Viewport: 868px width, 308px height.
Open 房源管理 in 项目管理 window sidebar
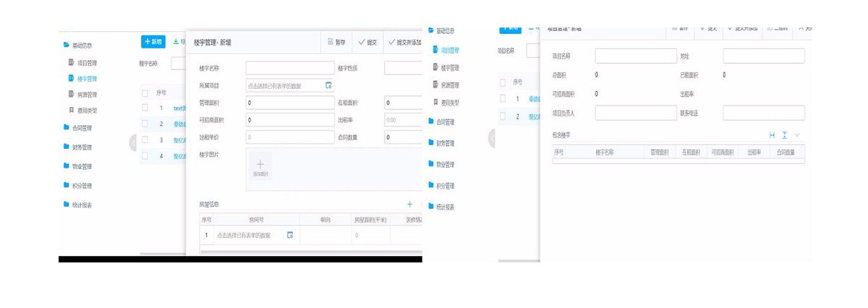(446, 85)
